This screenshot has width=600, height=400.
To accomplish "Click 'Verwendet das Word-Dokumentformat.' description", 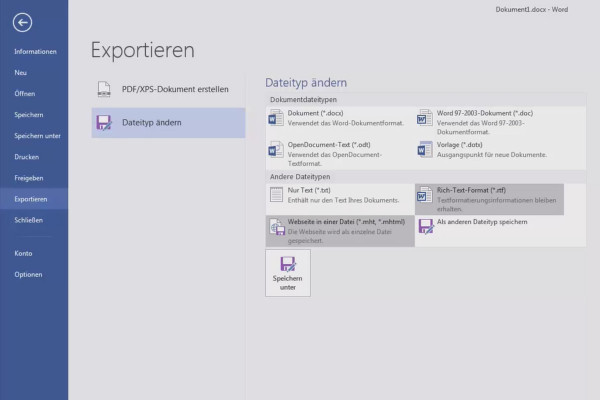I will (x=346, y=123).
